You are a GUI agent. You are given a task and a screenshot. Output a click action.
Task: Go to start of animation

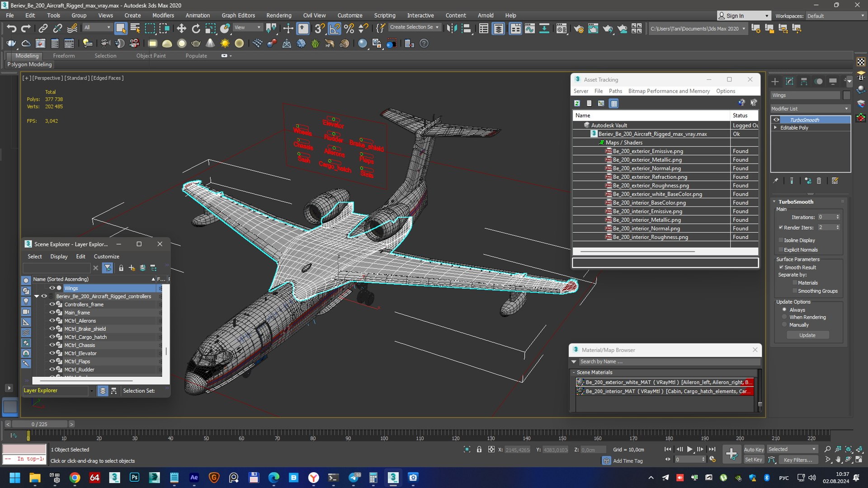(668, 449)
